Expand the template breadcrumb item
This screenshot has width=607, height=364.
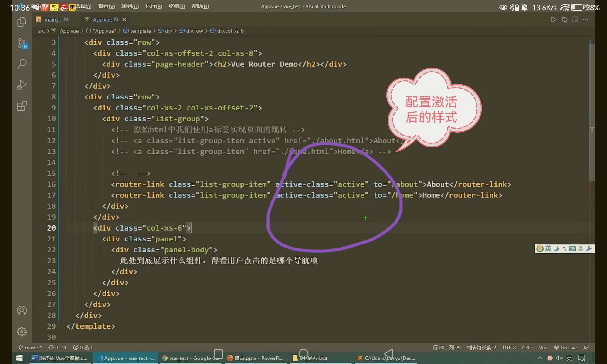point(140,31)
